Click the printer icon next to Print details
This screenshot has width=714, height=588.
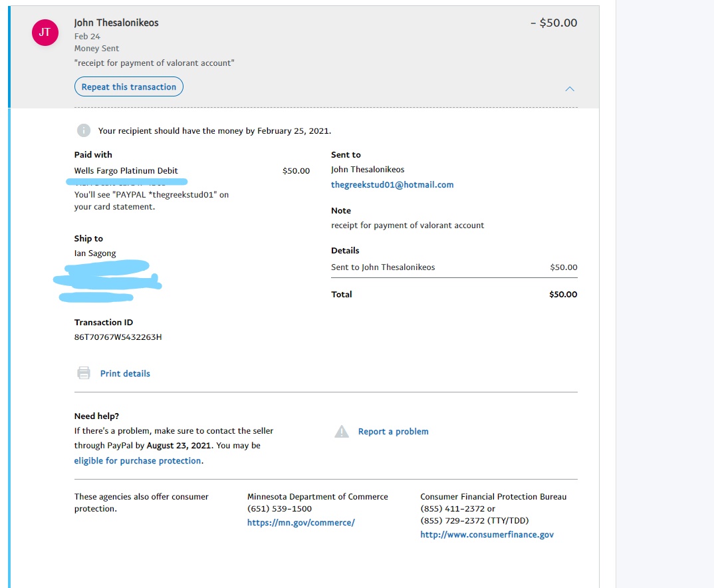[83, 372]
